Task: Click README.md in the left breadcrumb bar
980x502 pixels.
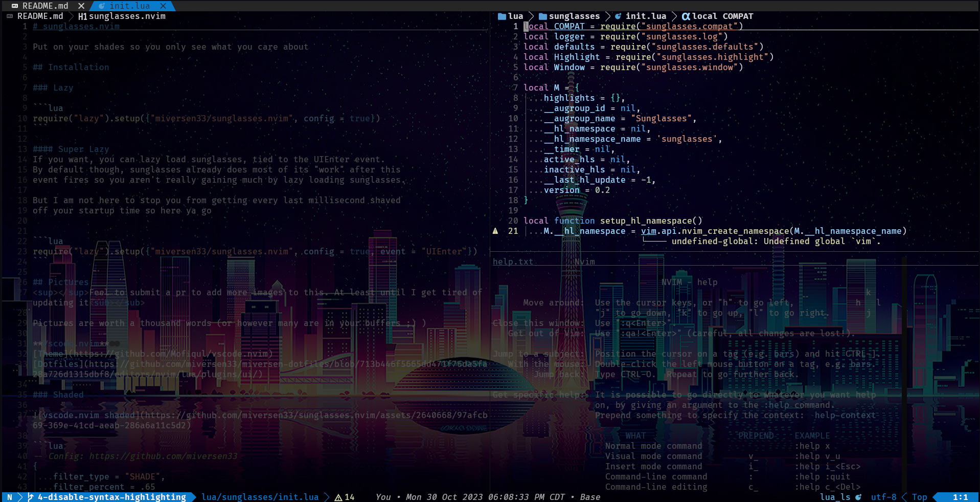Action: 40,16
